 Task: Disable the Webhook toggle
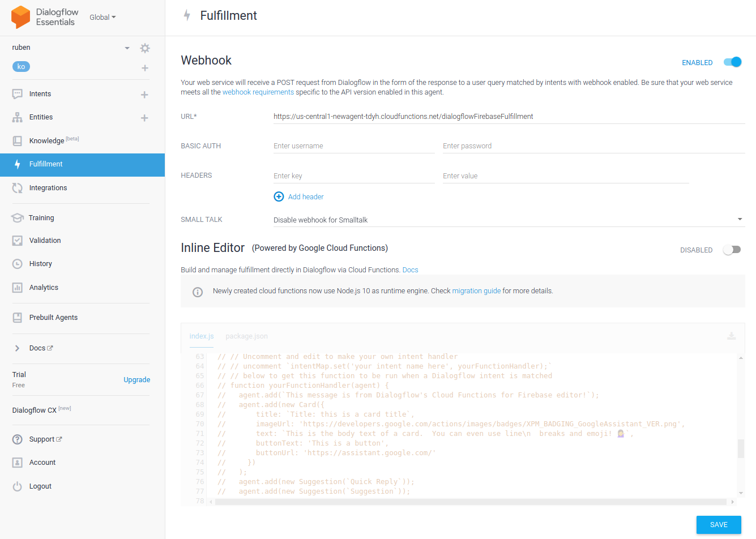[733, 62]
